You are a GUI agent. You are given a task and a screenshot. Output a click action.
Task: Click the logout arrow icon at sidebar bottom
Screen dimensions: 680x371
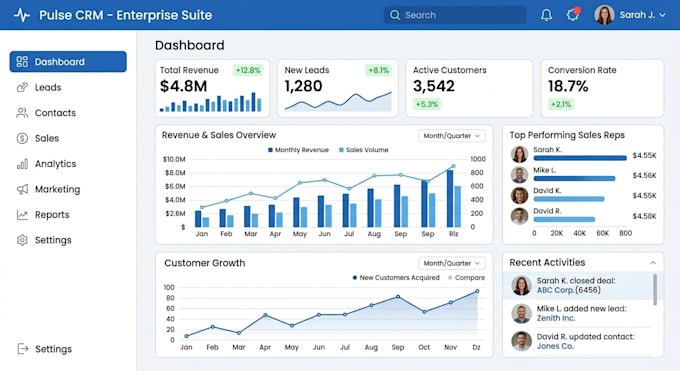[23, 349]
